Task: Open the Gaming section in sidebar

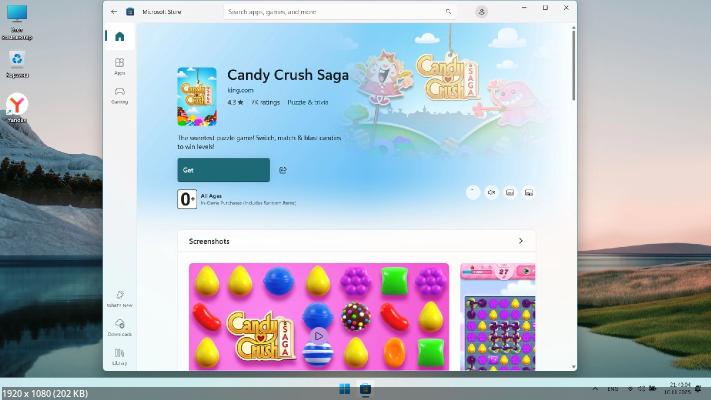Action: coord(119,95)
